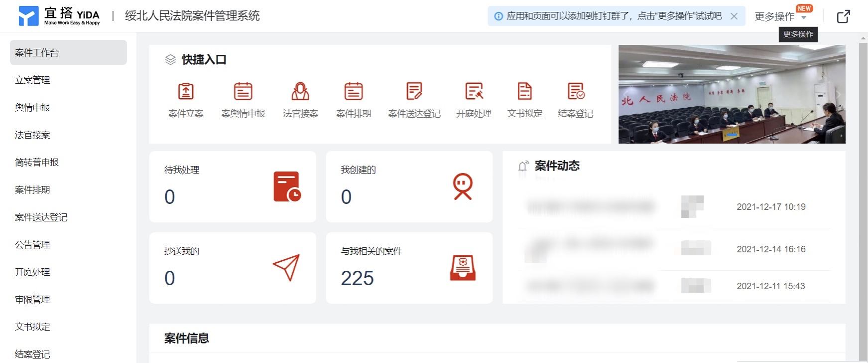This screenshot has height=363, width=868.
Task: Click the 抄送我的 count 0
Action: (170, 278)
